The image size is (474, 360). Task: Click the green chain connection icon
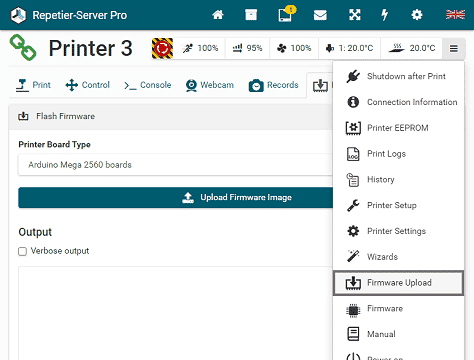point(23,48)
